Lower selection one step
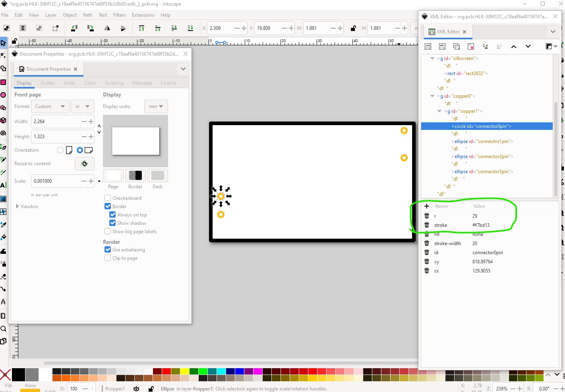The image size is (565, 392). (x=174, y=28)
